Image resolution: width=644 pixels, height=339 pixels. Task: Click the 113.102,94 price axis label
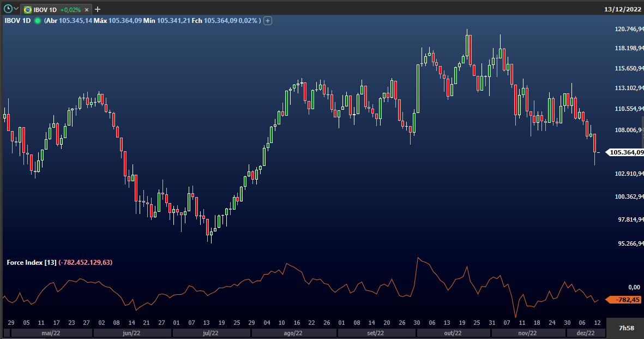(x=629, y=88)
